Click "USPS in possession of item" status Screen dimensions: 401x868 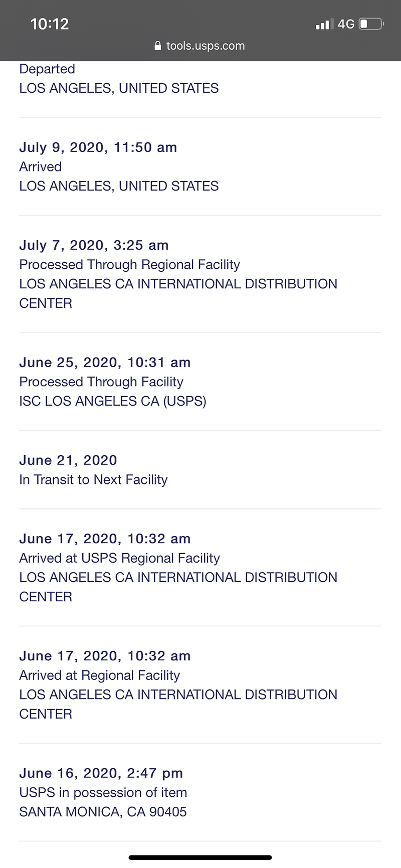point(103,793)
